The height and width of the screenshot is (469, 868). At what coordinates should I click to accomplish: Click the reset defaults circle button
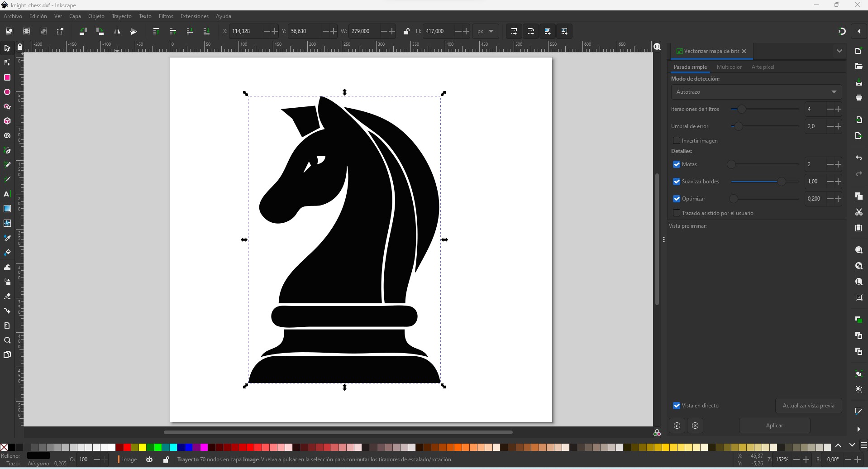pos(677,426)
